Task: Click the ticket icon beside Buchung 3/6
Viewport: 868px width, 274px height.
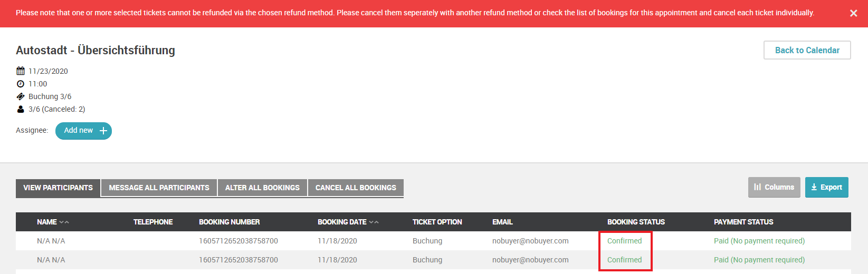Action: [21, 96]
